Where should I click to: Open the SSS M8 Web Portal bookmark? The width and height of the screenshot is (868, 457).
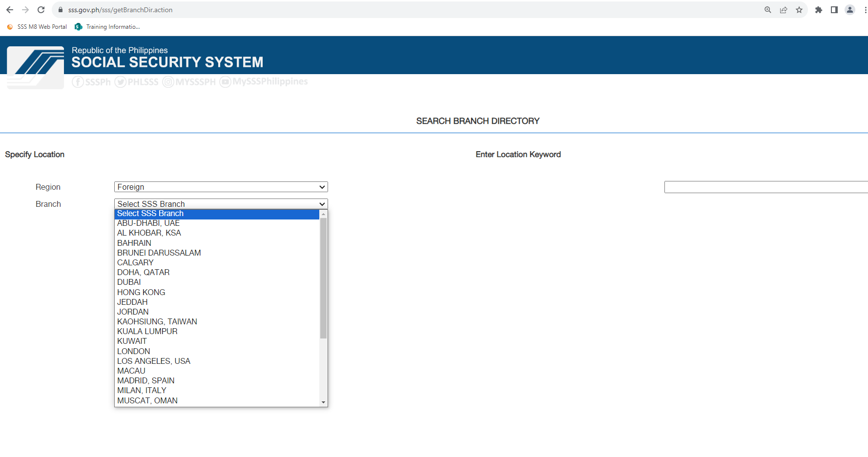point(37,27)
